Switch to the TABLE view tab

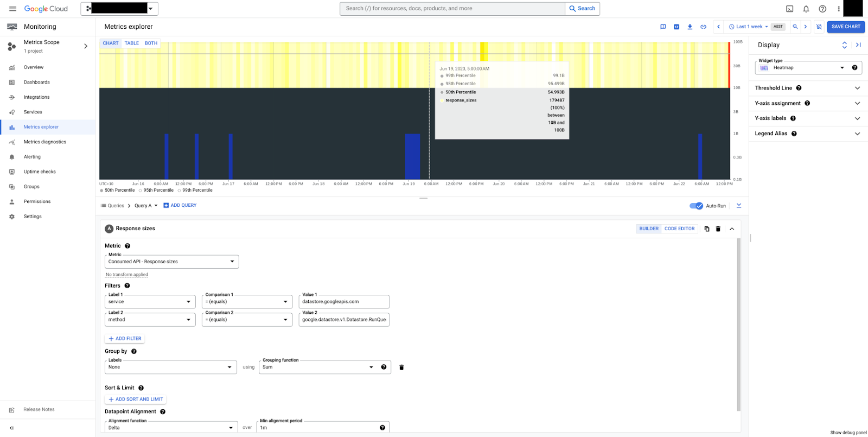(x=131, y=43)
